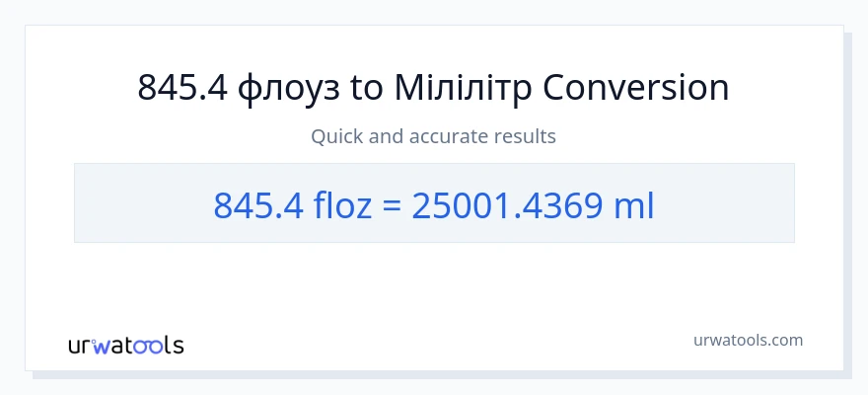Click the word 'to' in the title

coord(365,88)
